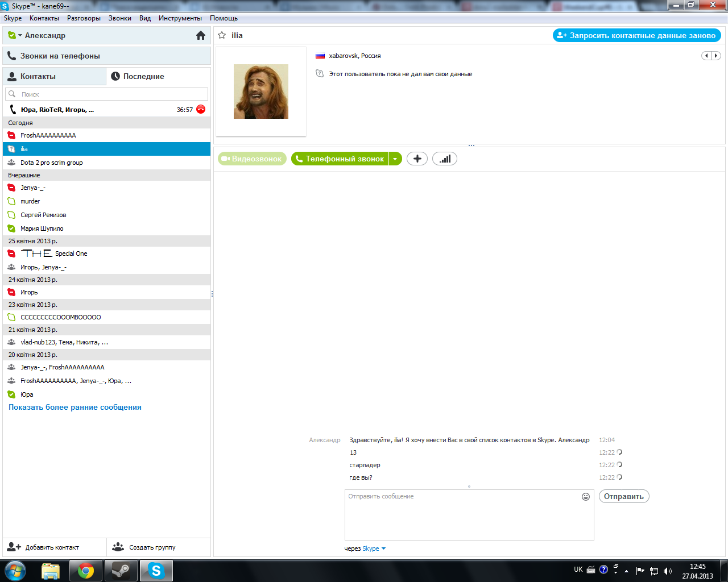Go to the previous profile panel arrow
728x582 pixels.
coord(706,56)
